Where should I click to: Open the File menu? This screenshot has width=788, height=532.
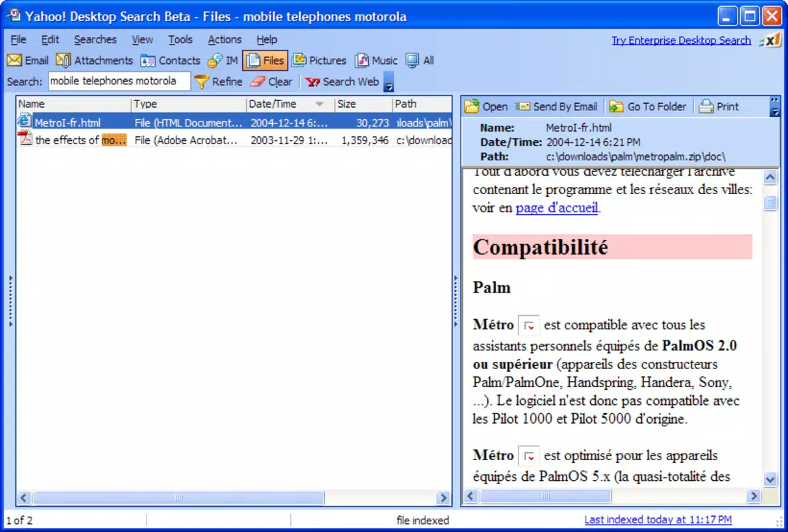click(19, 40)
